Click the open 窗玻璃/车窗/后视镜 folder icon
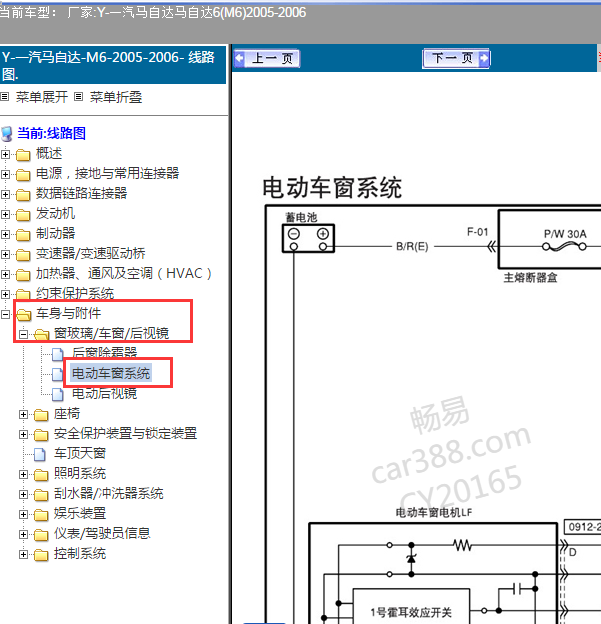 (x=42, y=334)
